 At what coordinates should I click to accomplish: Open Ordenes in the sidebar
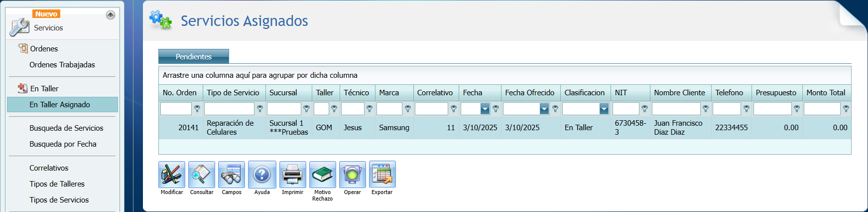(44, 49)
